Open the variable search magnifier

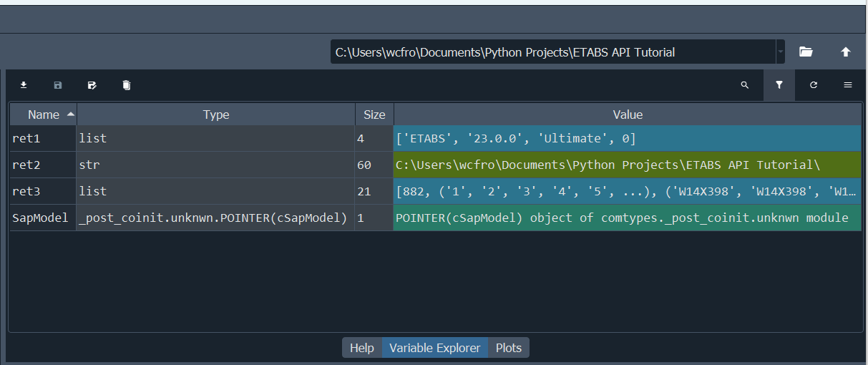pos(745,85)
